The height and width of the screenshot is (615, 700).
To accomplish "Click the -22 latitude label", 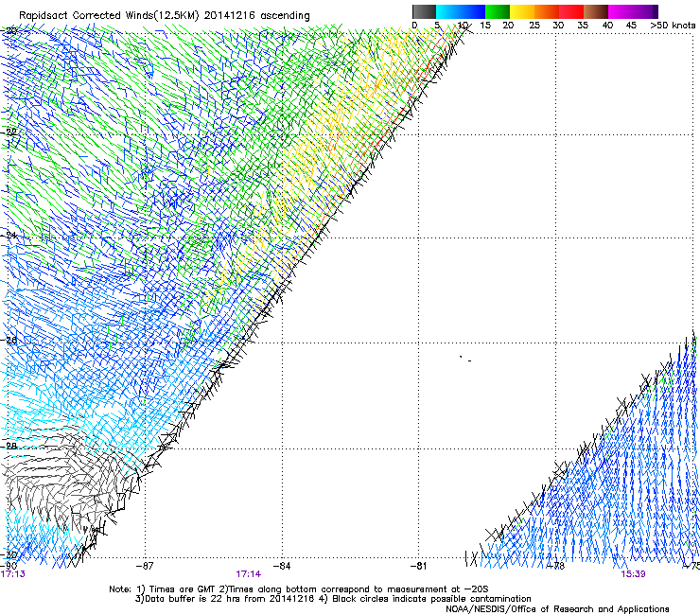I will 9,132.
